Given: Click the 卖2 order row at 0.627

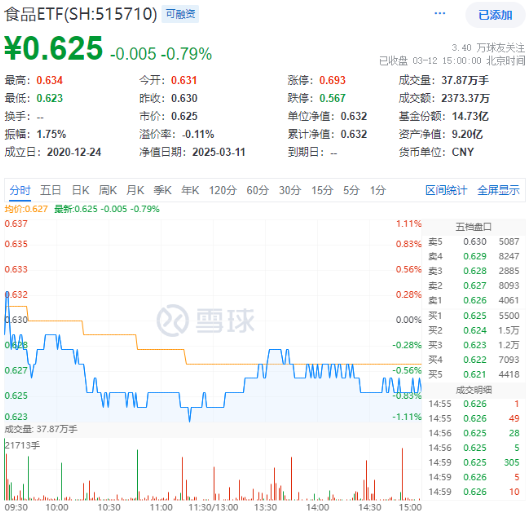Looking at the screenshot, I should pos(473,286).
